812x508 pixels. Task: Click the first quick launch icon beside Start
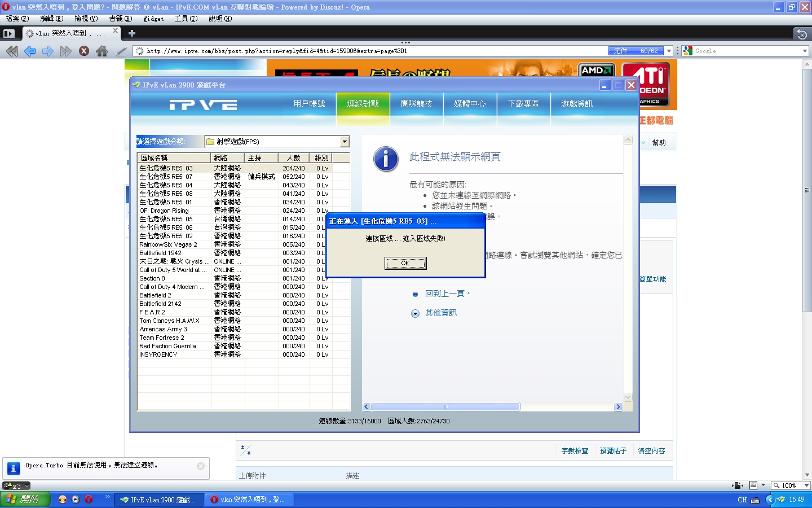click(x=63, y=500)
